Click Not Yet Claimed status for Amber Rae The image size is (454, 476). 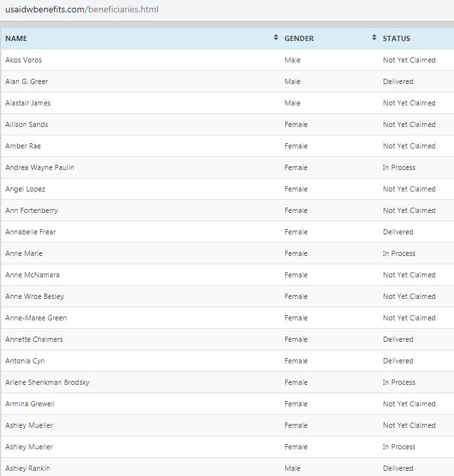pyautogui.click(x=409, y=146)
